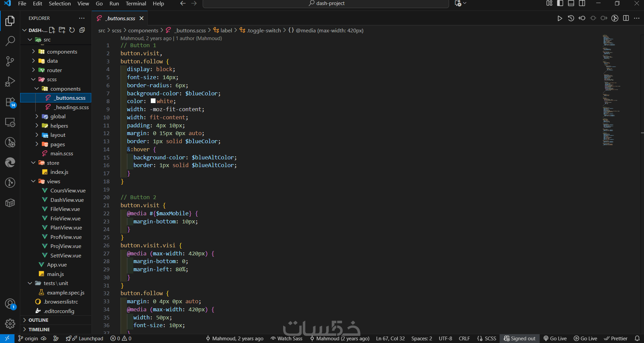This screenshot has width=644, height=343.
Task: Open the Containers view icon
Action: click(10, 203)
